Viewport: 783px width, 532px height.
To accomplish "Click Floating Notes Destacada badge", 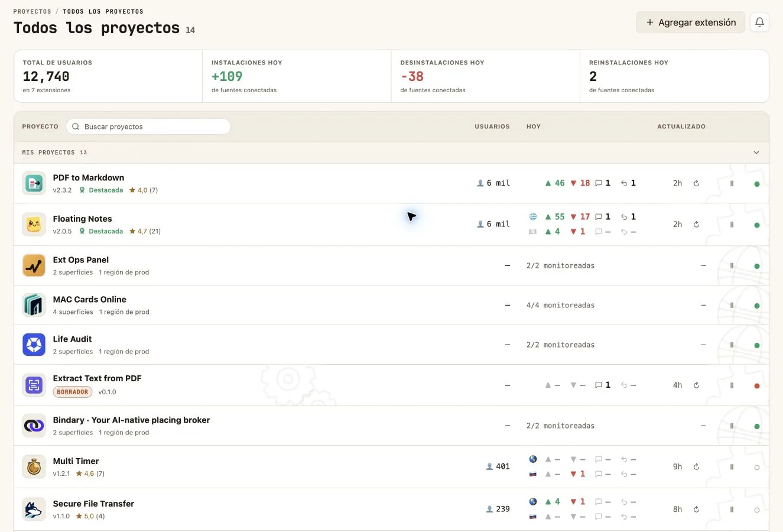I will tap(102, 231).
